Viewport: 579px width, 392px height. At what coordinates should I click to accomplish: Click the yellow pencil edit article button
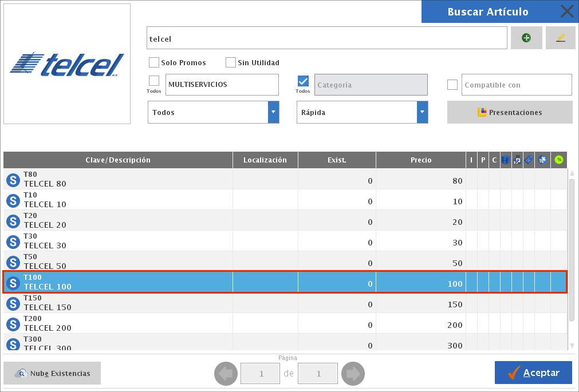pos(560,38)
